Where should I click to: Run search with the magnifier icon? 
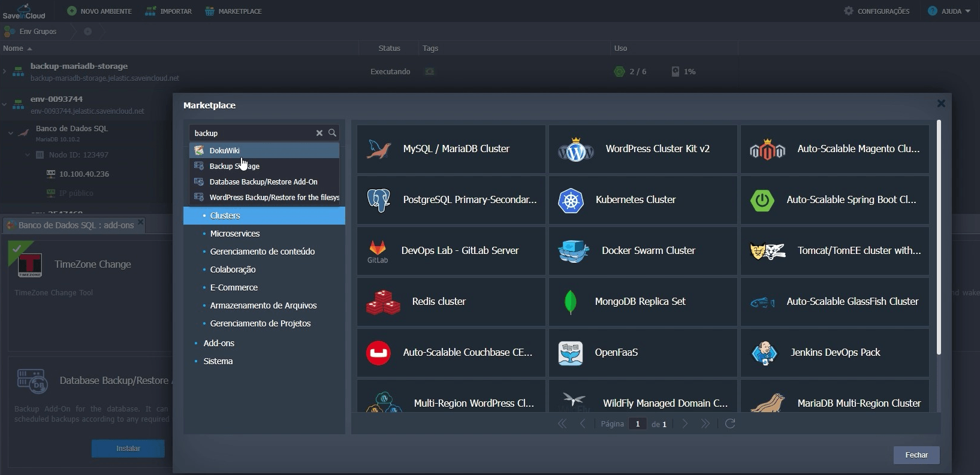[332, 133]
